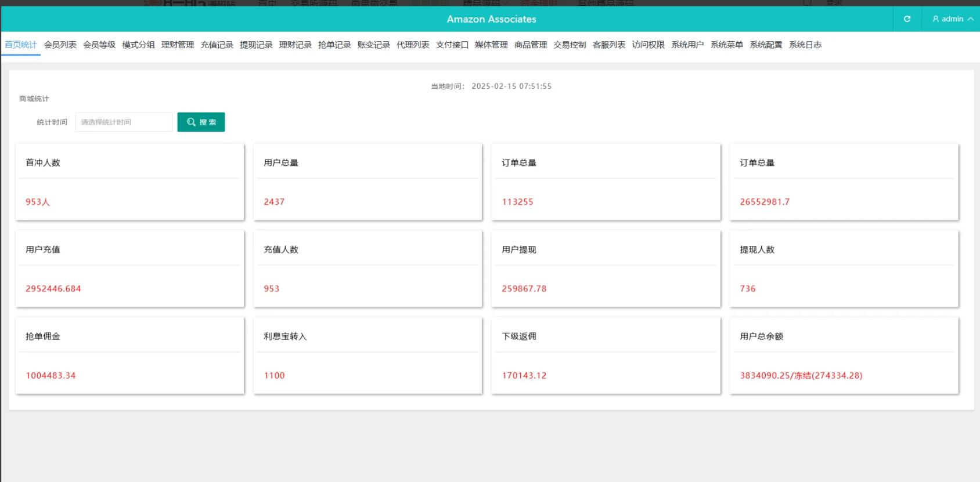Screen dimensions: 980x482
Task: Select the 会员等级 tab
Action: pyautogui.click(x=99, y=45)
